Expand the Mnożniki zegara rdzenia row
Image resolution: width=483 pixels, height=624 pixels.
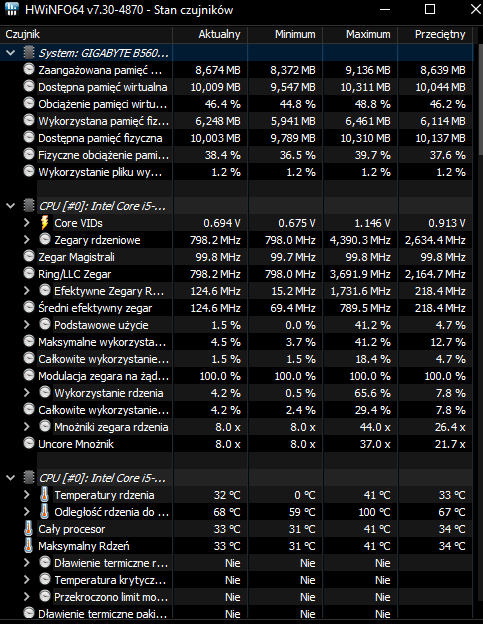[x=27, y=427]
